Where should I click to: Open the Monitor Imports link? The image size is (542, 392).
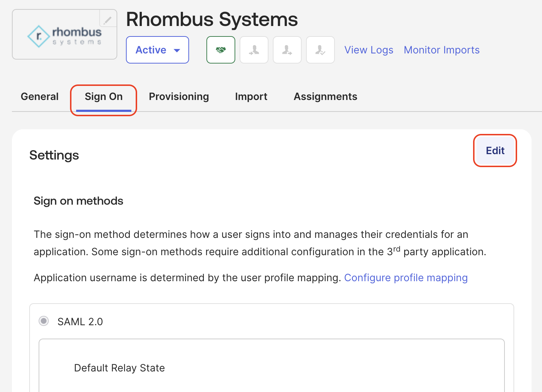click(442, 50)
